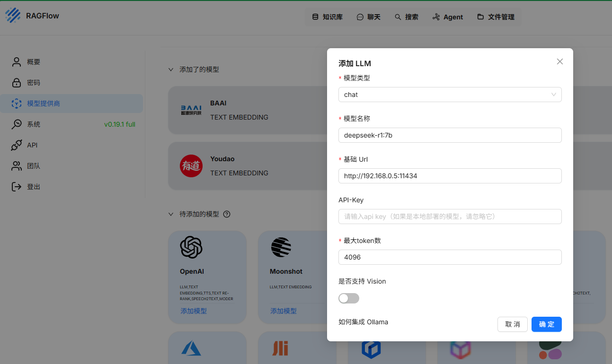
Task: Open the 知识库 menu item
Action: (327, 17)
